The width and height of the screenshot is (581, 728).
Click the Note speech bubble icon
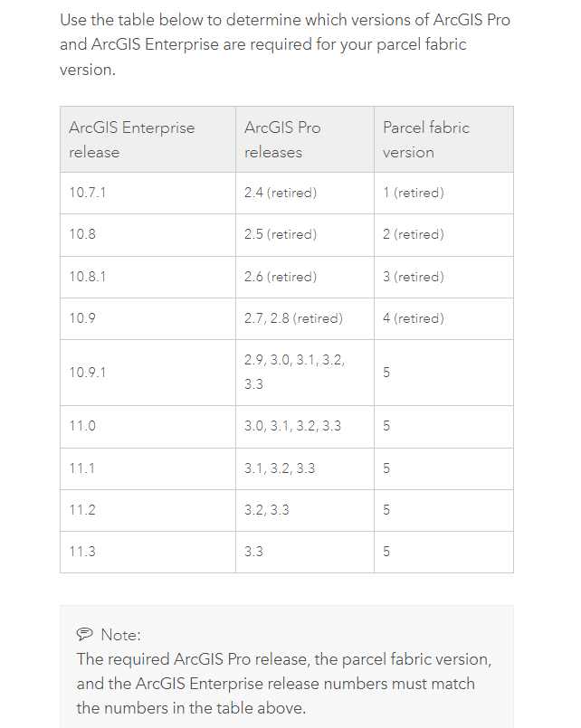click(85, 634)
